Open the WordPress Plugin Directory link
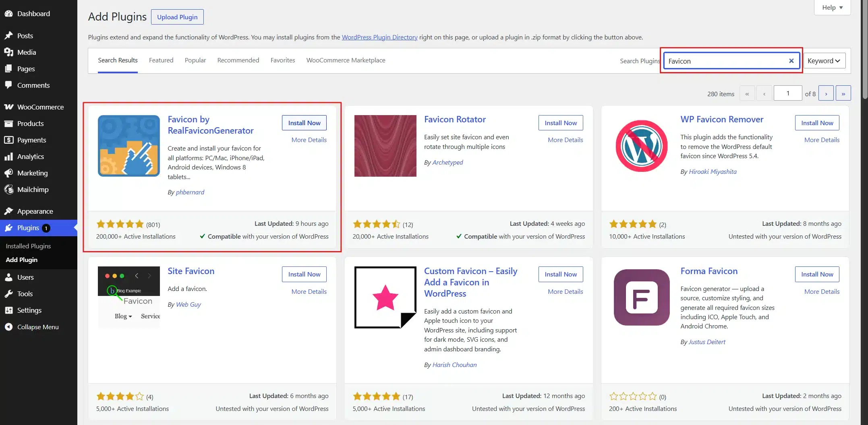 [379, 37]
